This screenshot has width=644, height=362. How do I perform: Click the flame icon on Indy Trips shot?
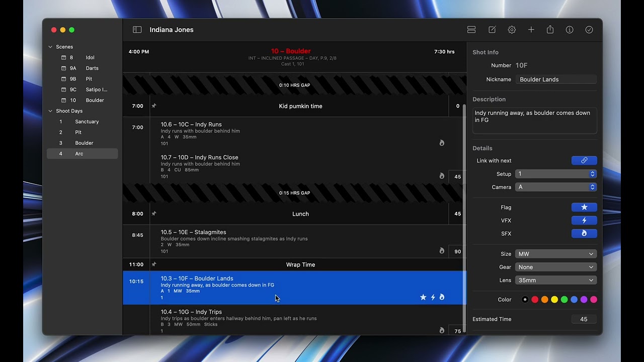[x=442, y=330]
